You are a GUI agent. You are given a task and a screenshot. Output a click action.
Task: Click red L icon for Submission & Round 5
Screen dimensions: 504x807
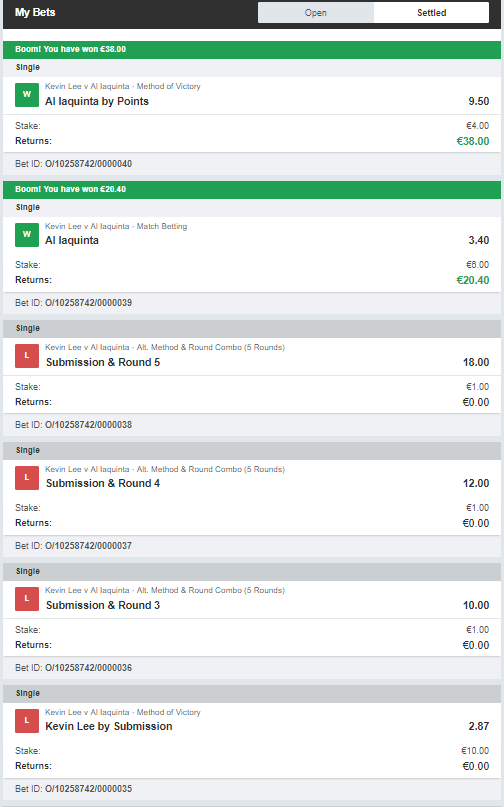coord(27,356)
